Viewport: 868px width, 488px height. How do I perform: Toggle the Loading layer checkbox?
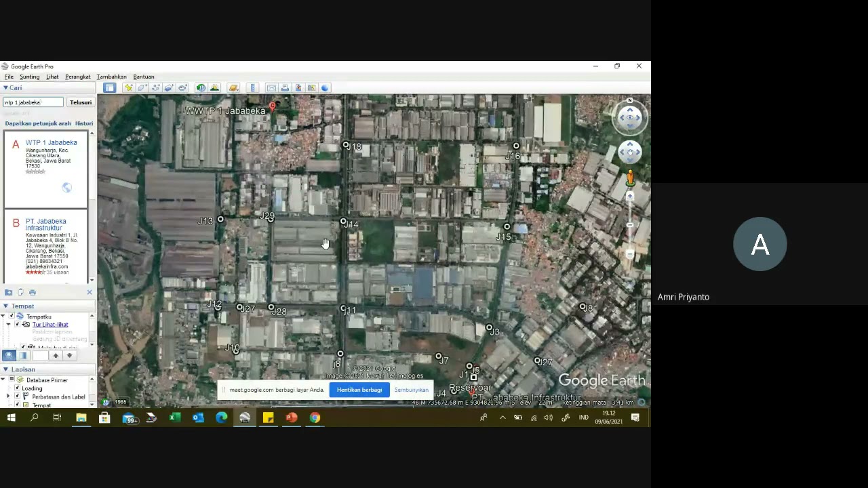(18, 388)
